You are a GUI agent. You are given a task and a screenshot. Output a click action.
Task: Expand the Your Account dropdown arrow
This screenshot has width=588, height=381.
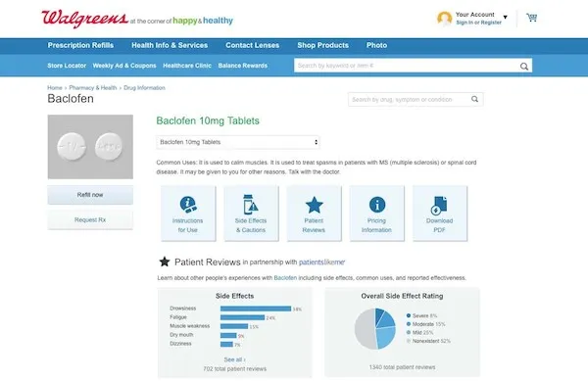(x=505, y=18)
